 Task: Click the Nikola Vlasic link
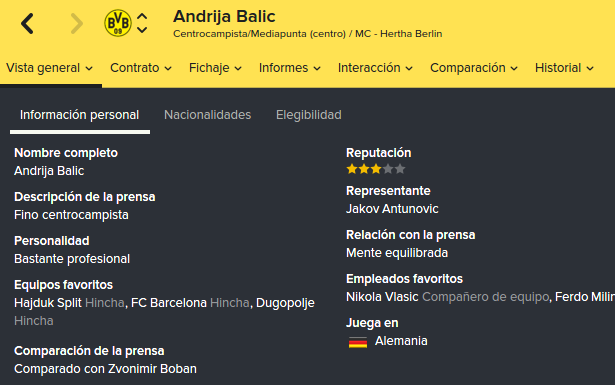tap(382, 297)
